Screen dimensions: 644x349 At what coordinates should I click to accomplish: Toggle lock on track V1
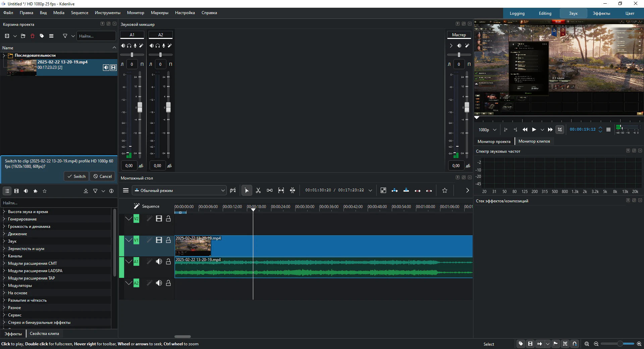click(x=168, y=240)
